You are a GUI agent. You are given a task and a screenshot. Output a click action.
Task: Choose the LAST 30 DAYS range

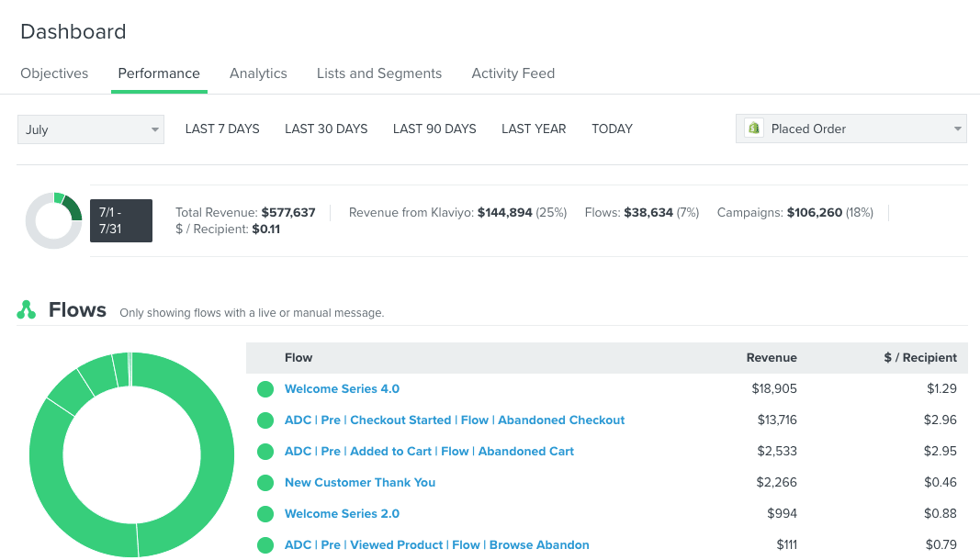point(326,129)
